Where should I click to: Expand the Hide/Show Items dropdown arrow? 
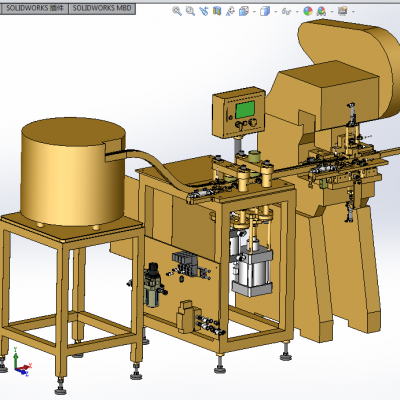coord(297,12)
